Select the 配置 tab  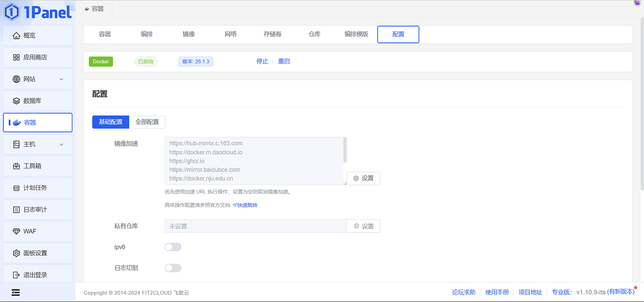coord(398,34)
